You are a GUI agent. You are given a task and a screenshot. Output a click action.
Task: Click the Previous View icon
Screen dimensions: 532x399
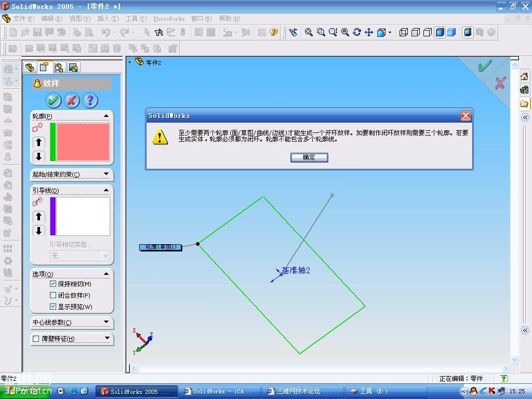(x=293, y=32)
